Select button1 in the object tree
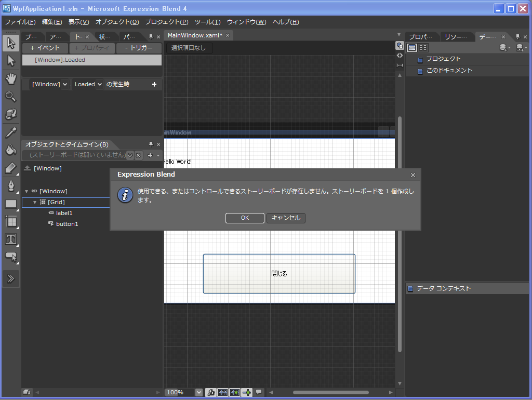Screen dimensions: 532x400 (67, 224)
